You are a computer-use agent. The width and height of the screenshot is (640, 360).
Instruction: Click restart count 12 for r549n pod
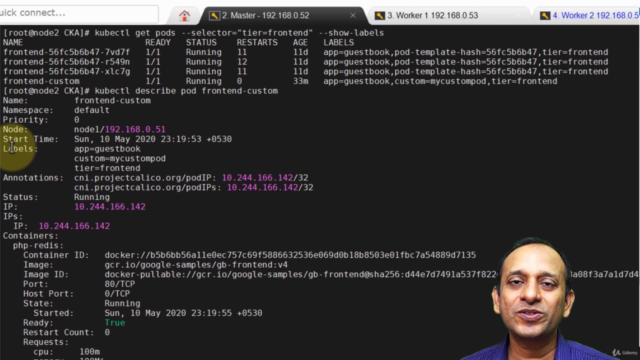pos(242,62)
